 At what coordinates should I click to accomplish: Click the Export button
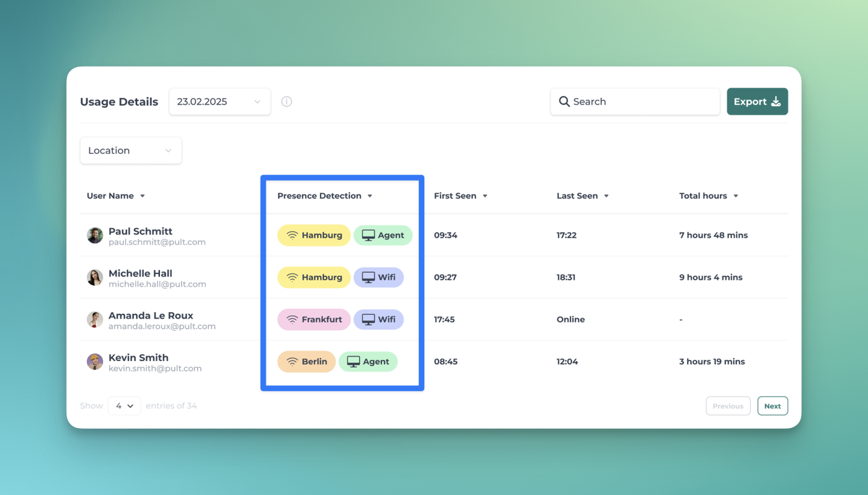(x=757, y=102)
